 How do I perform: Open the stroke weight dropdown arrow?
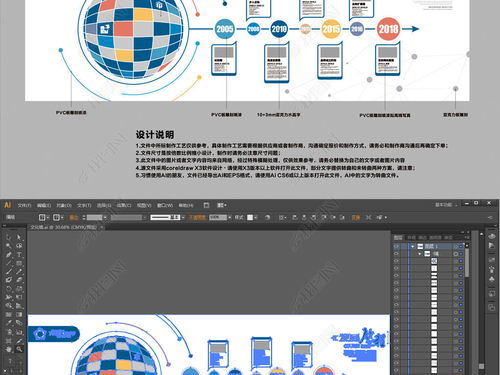pos(105,217)
